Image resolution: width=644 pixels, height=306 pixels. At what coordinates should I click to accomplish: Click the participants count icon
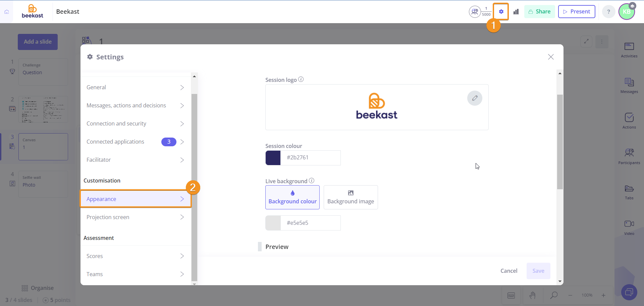tap(475, 12)
